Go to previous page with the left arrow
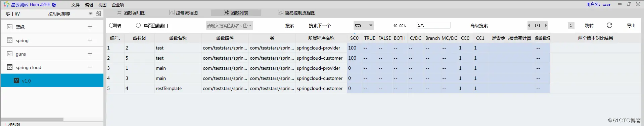The image size is (644, 126). 529,25
